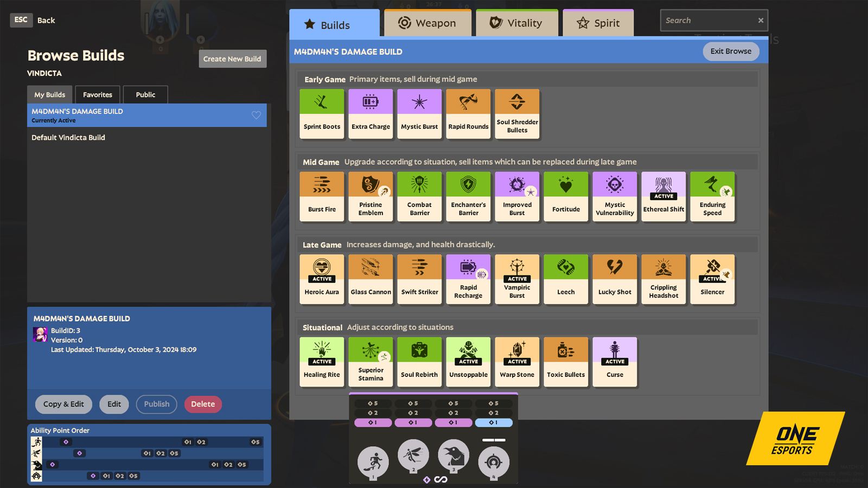This screenshot has width=868, height=488.
Task: Select Default Vindicta Build from list
Action: (x=68, y=138)
